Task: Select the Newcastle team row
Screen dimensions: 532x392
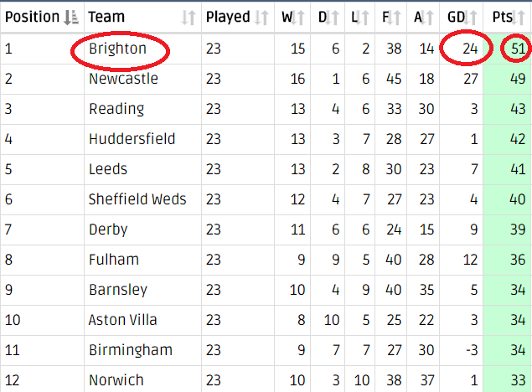Action: click(266, 79)
